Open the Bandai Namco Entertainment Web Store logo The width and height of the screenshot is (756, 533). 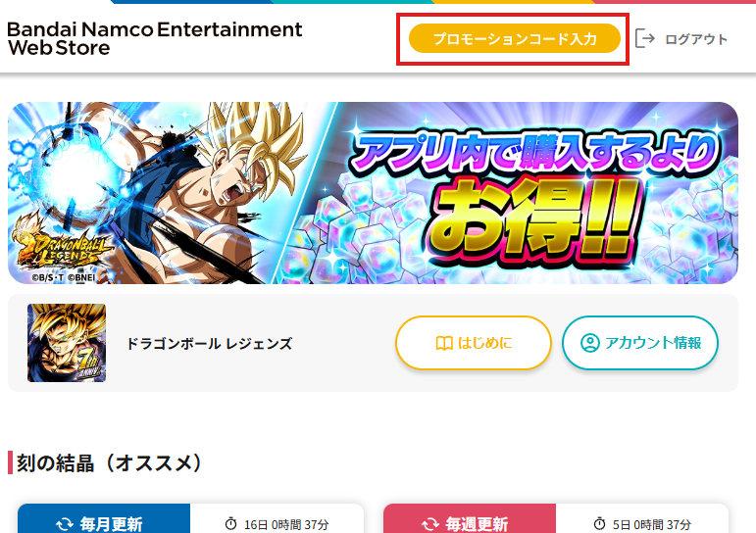pyautogui.click(x=154, y=38)
